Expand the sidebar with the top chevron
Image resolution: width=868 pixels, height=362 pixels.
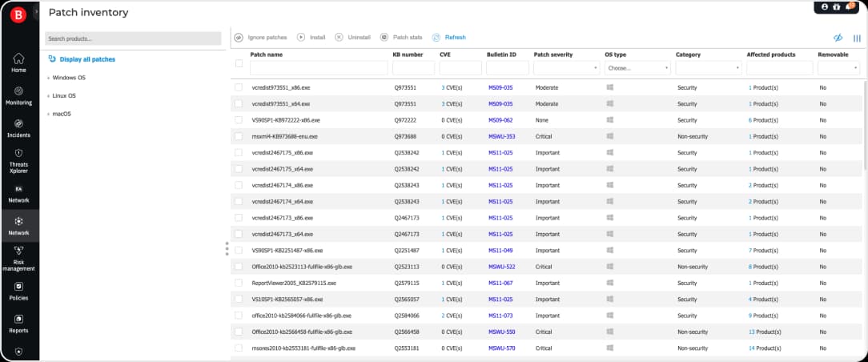pyautogui.click(x=37, y=11)
